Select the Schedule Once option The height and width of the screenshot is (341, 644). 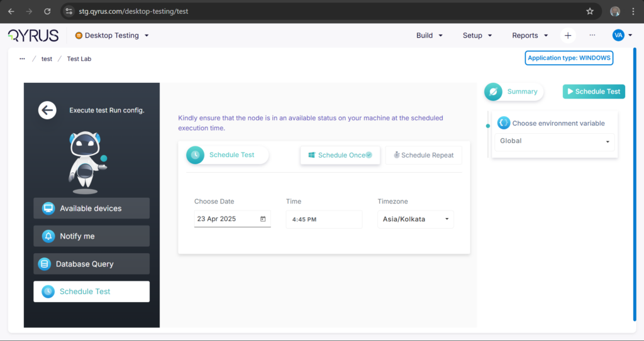(340, 155)
